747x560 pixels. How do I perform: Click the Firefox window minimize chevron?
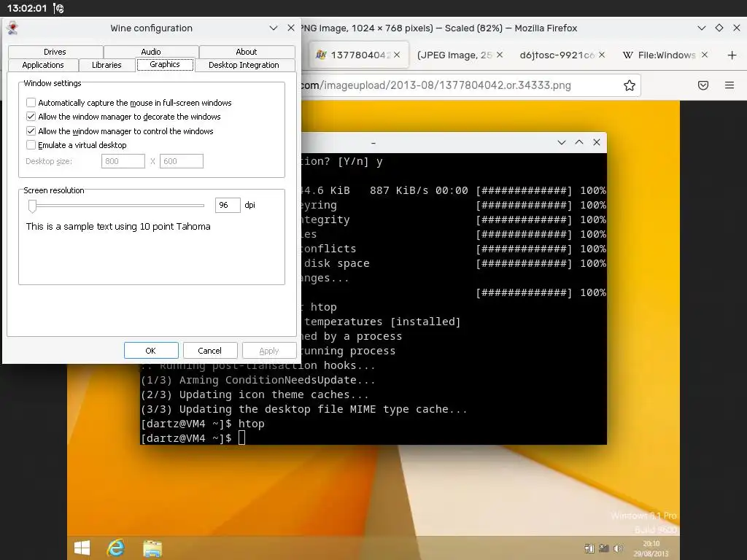click(x=701, y=28)
